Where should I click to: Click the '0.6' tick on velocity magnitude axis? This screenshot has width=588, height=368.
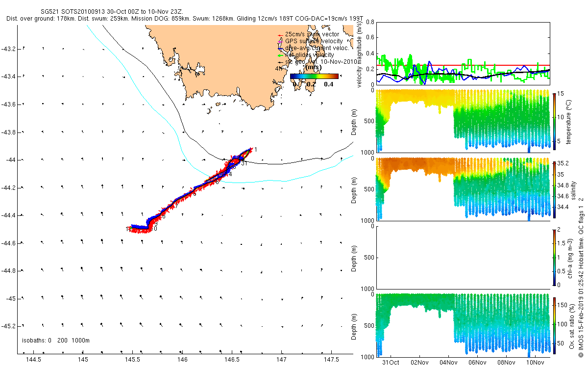[x=370, y=38]
